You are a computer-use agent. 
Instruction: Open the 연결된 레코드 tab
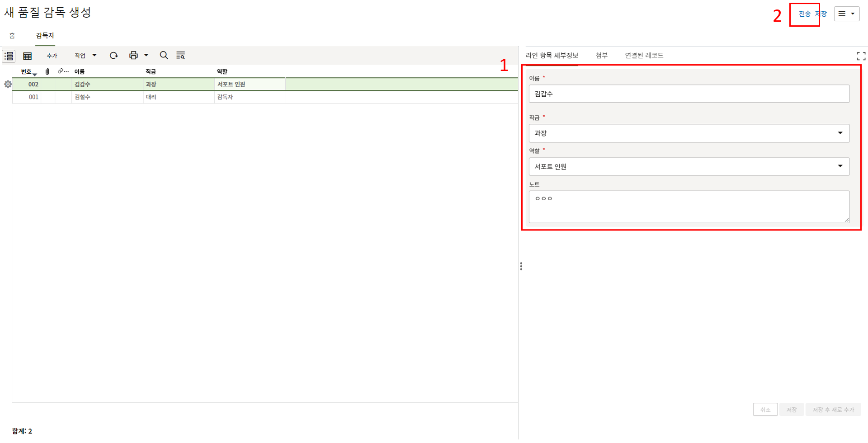pos(644,55)
